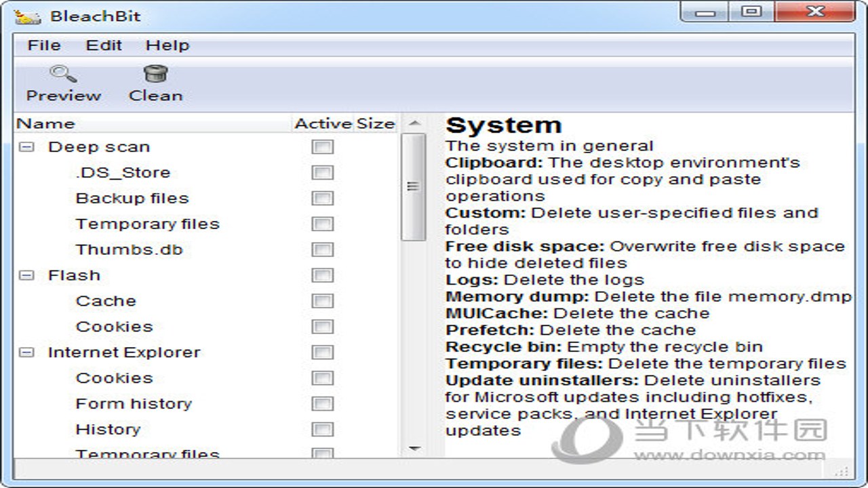Viewport: 868px width, 488px height.
Task: Select the Cookies label under Internet Explorer
Action: [115, 378]
